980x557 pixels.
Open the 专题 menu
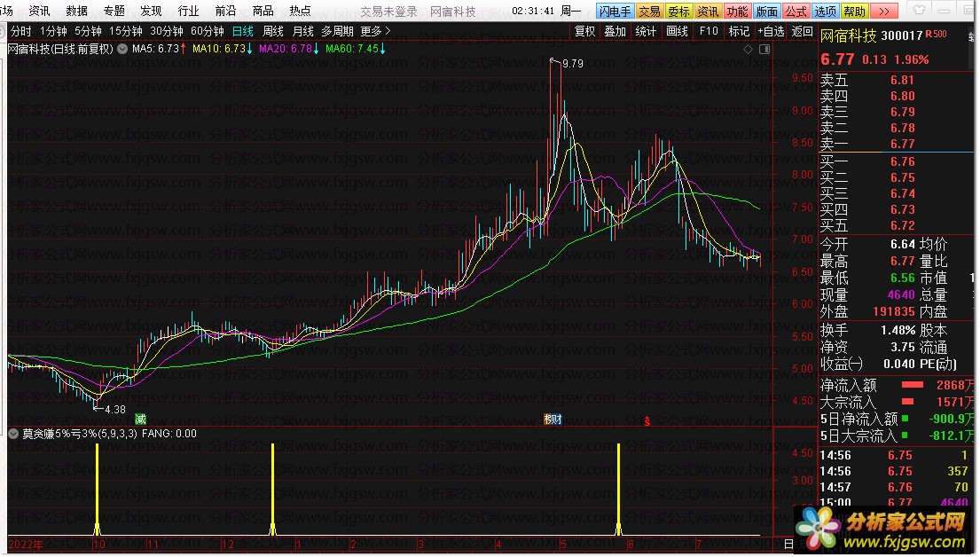click(x=114, y=11)
